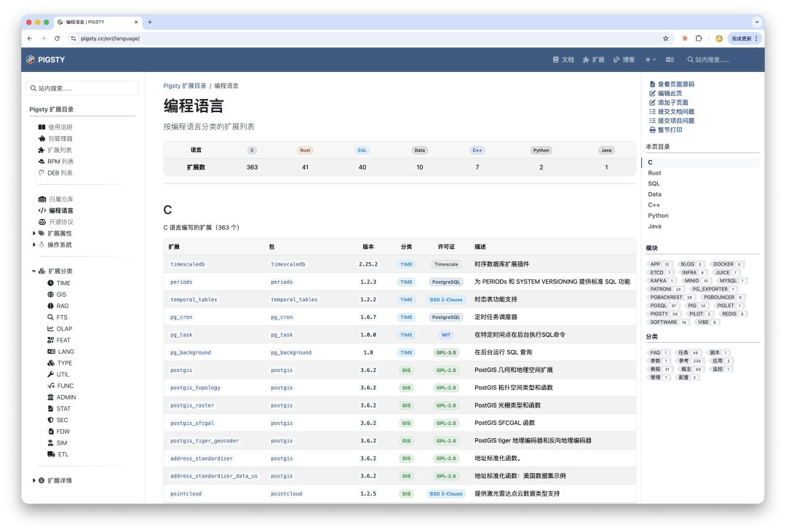The height and width of the screenshot is (532, 786).
Task: Click the Rust language badge in summary table
Action: tap(305, 151)
